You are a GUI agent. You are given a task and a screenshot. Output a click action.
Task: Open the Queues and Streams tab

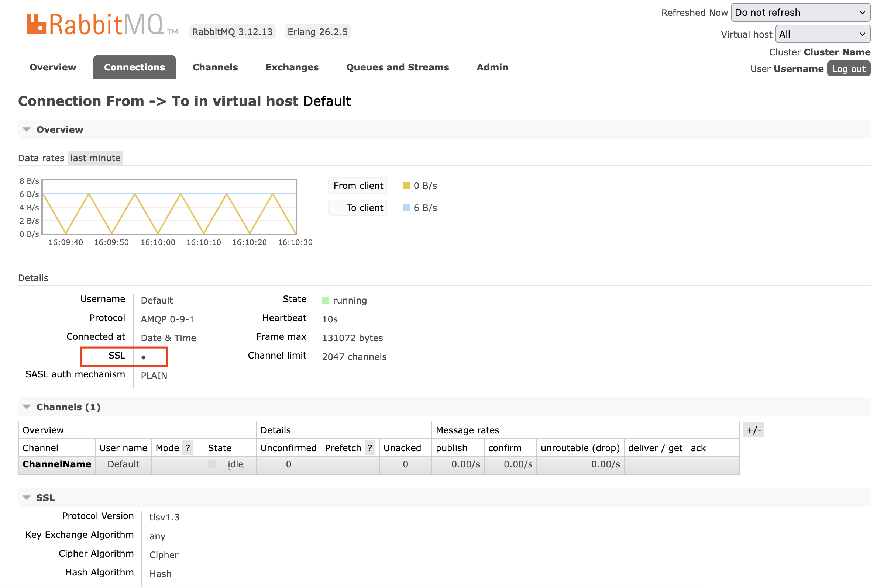(x=398, y=67)
